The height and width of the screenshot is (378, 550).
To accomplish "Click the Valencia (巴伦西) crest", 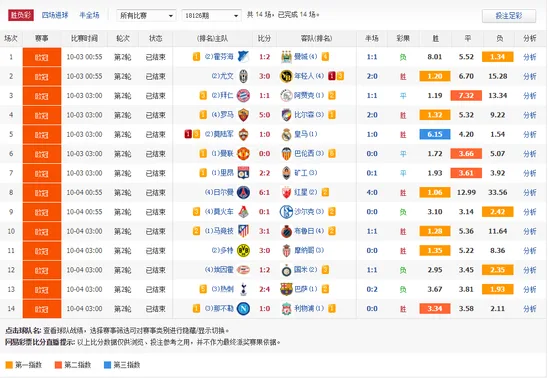I will [x=286, y=154].
